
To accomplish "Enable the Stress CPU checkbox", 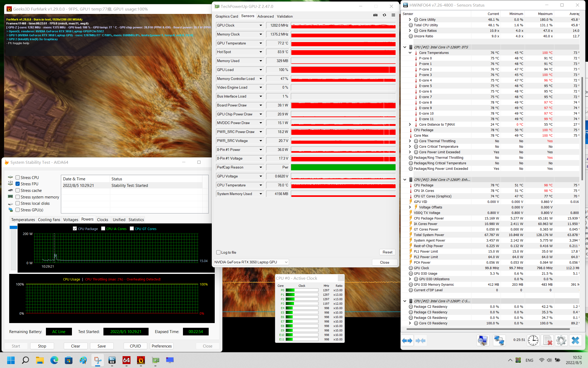I will click(x=18, y=177).
